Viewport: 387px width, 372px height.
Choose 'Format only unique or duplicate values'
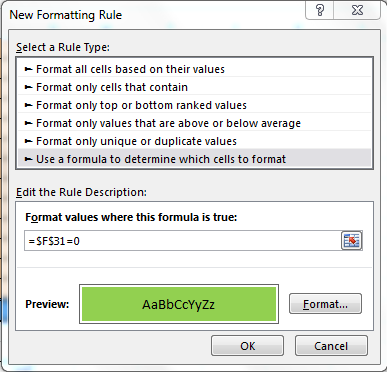tap(194, 141)
